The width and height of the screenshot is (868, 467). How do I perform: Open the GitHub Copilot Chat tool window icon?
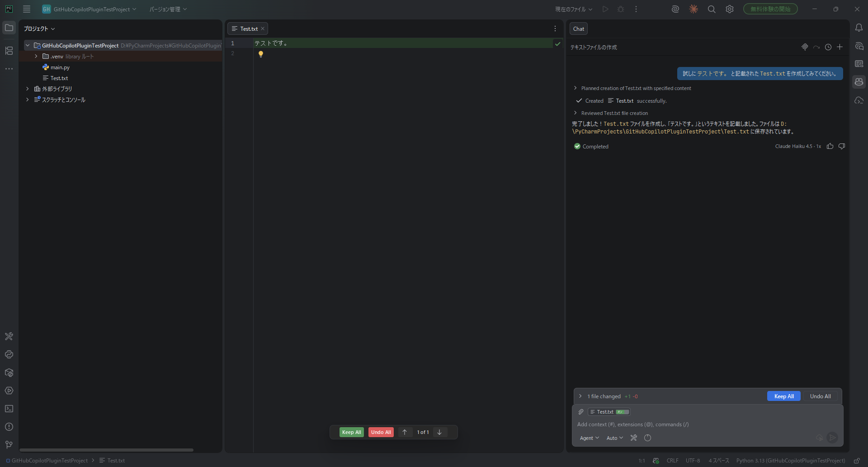point(859,82)
